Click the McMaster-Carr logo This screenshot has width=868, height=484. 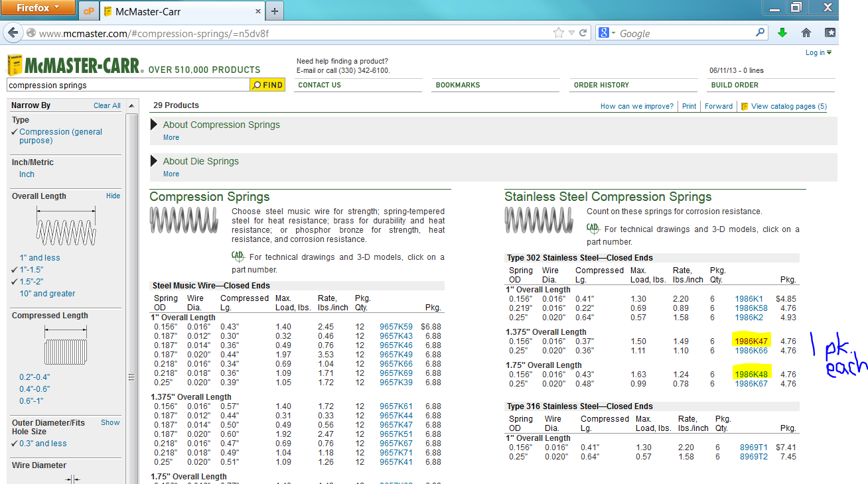pyautogui.click(x=74, y=66)
